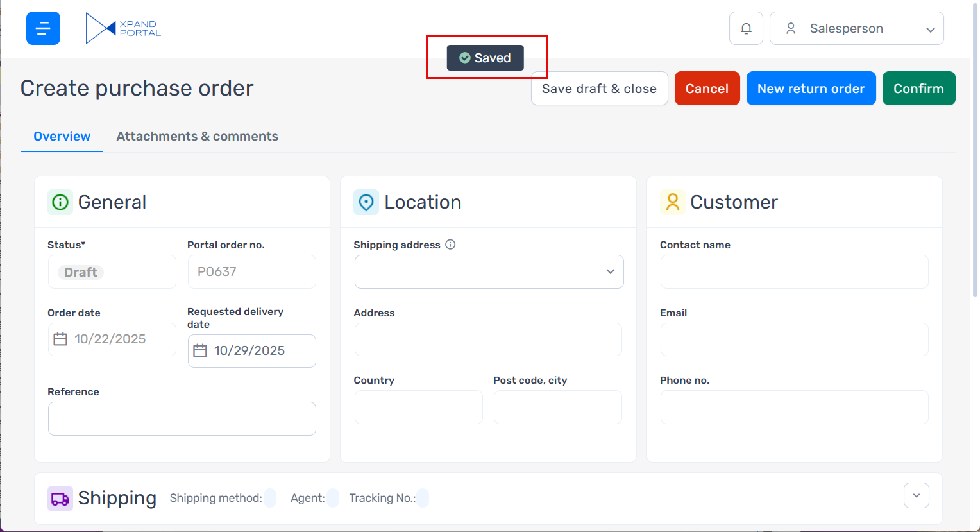Open the notifications bell
Screen dimensions: 980x532
746,28
